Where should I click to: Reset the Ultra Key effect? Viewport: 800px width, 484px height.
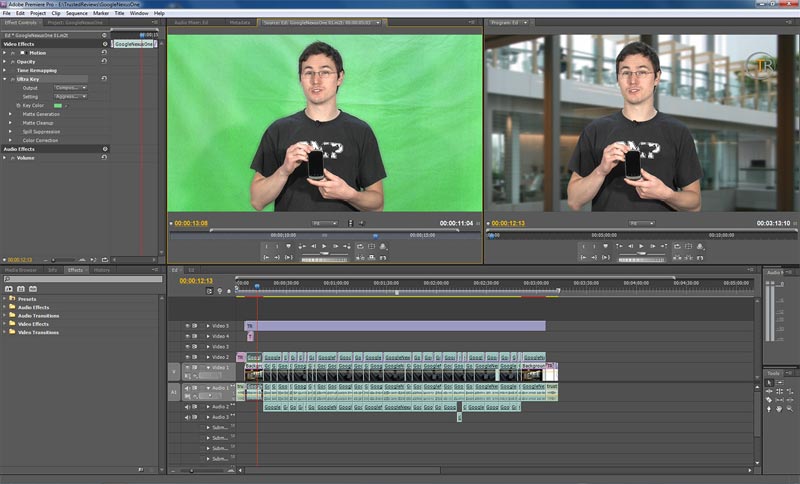(x=104, y=79)
